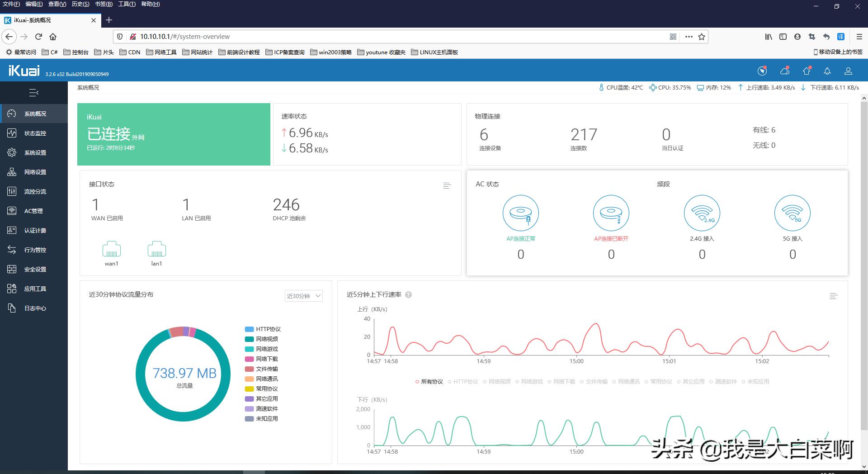Click the notification bell icon in header
This screenshot has height=474, width=868.
tap(827, 71)
